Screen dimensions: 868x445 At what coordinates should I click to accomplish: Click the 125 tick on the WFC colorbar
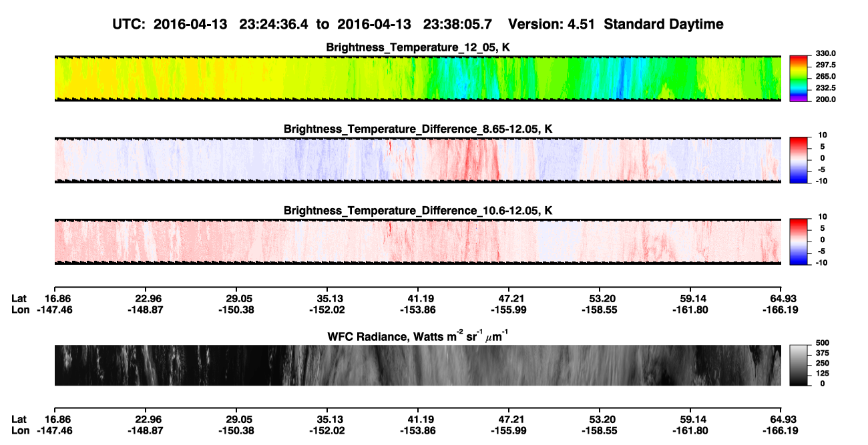click(823, 374)
